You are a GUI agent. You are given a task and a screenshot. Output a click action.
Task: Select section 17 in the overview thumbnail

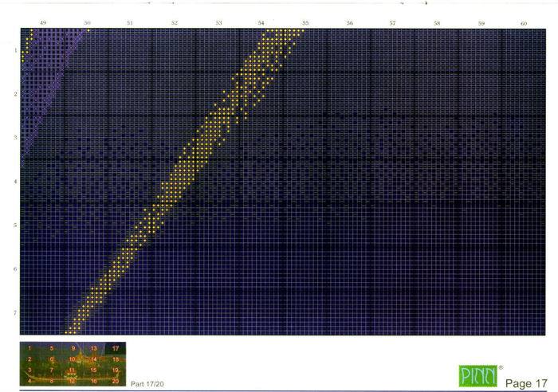[116, 348]
